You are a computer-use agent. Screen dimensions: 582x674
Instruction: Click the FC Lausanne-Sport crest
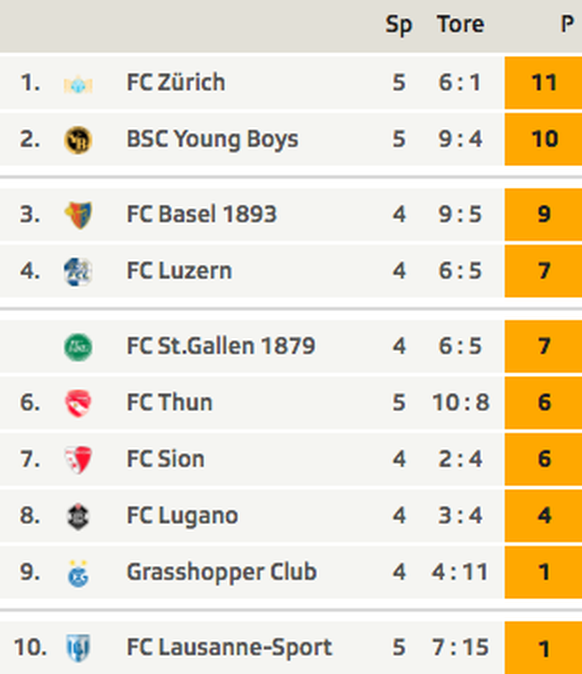[x=78, y=648]
